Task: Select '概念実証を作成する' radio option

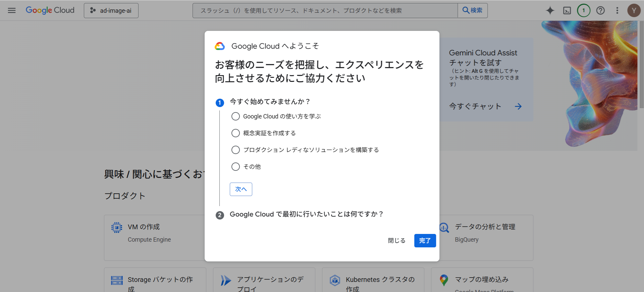Action: (236, 133)
